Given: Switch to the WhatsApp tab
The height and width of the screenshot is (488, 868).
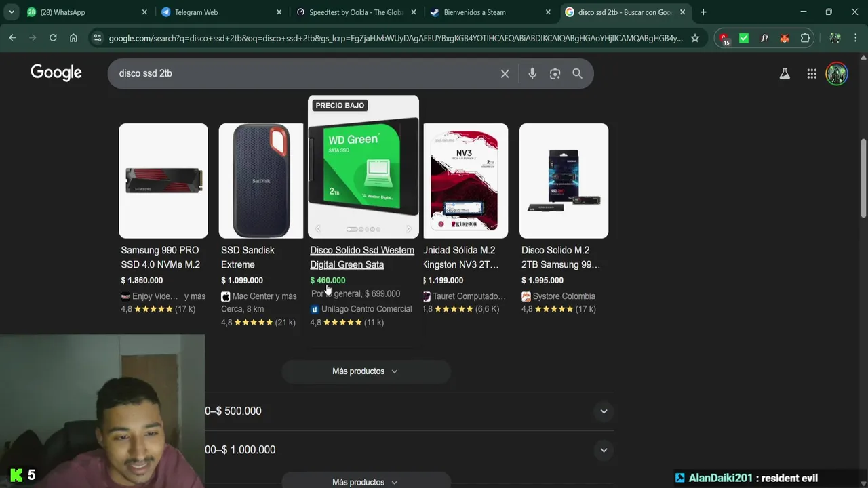Looking at the screenshot, I should [87, 12].
